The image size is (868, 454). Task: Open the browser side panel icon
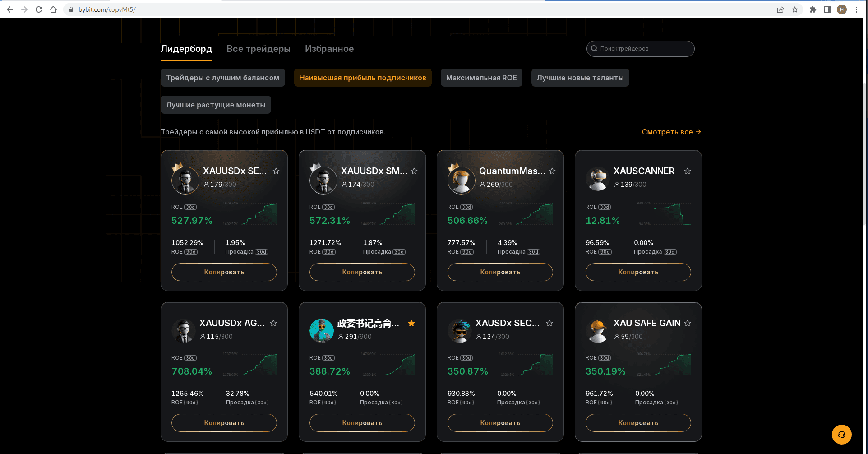(827, 9)
